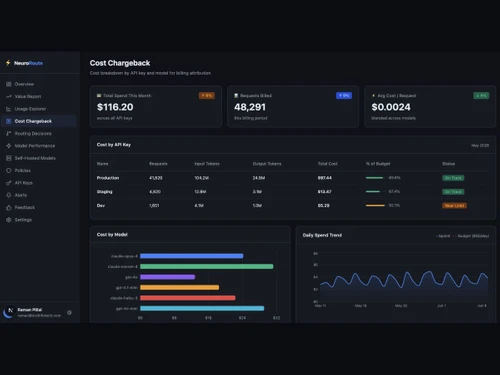Click the On Track badge in Production row

[453, 178]
